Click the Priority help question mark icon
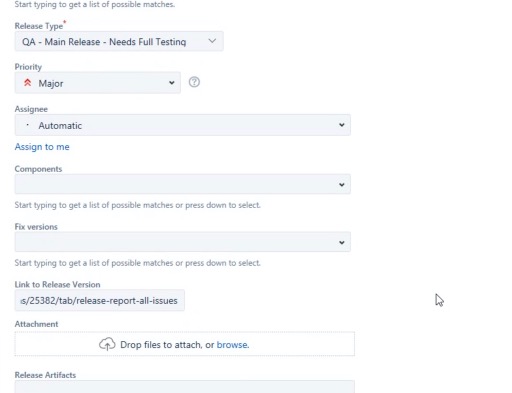 (194, 82)
